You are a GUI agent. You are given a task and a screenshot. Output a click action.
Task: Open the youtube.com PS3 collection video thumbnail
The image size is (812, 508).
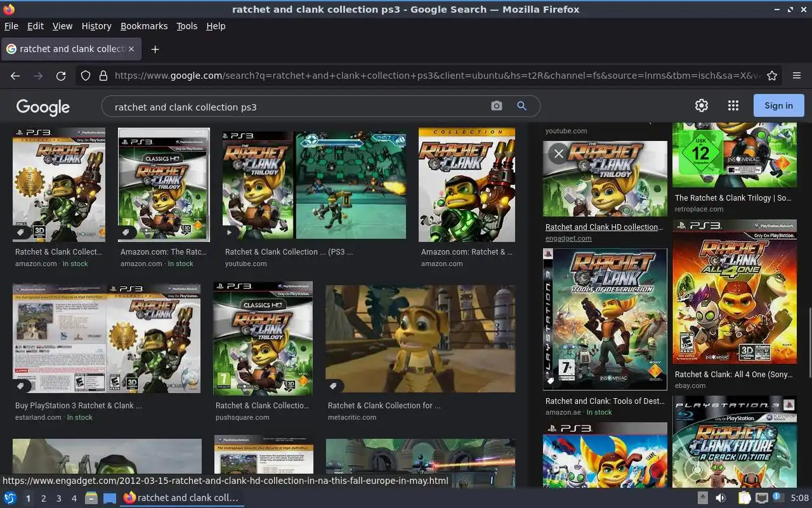(314, 185)
